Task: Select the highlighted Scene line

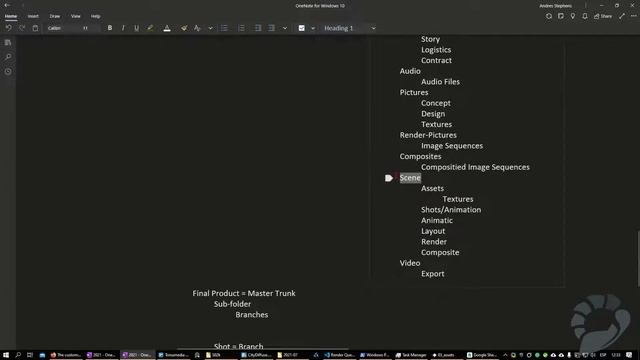Action: click(410, 178)
